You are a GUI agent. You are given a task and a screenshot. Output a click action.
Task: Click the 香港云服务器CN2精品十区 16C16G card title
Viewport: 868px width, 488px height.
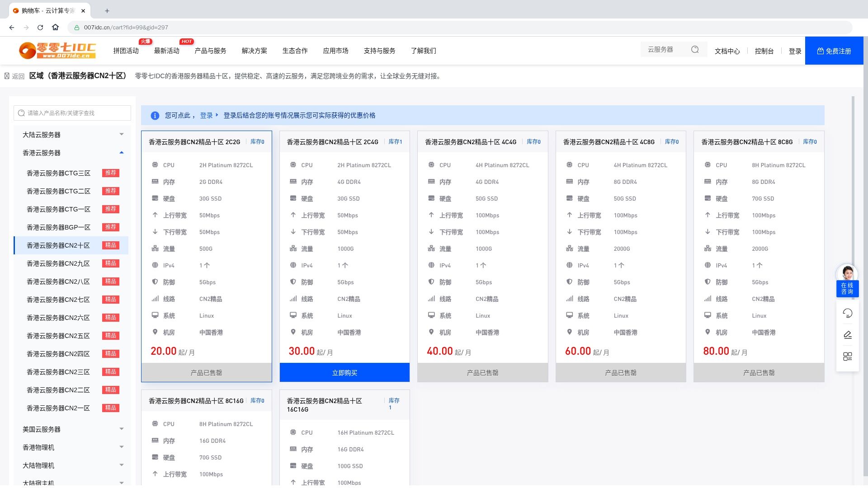pyautogui.click(x=325, y=405)
